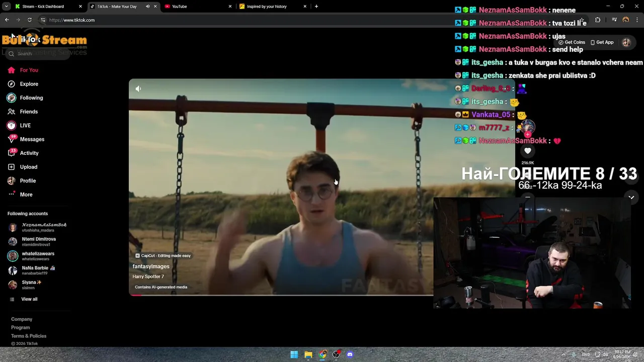The width and height of the screenshot is (644, 362).
Task: Open NeznamAsSamBok account in Following accounts
Action: [37, 227]
